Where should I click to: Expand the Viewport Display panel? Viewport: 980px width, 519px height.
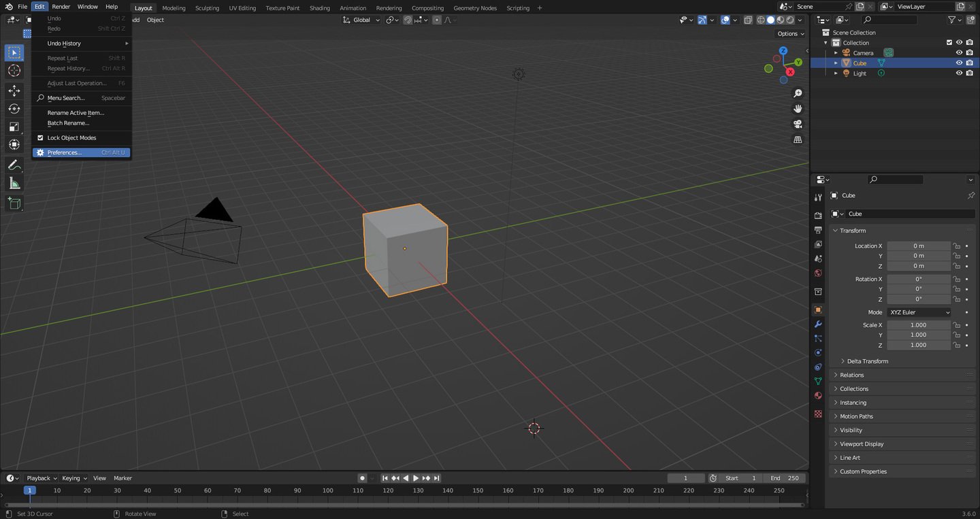coord(861,444)
